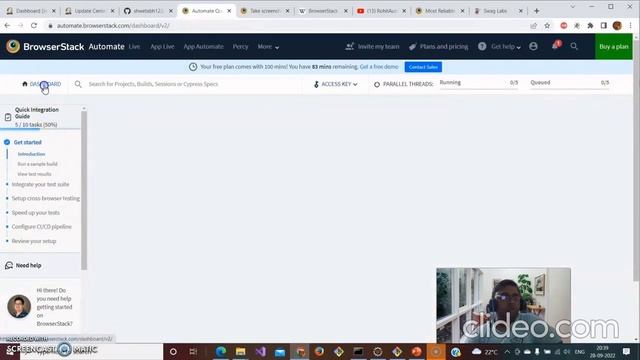The width and height of the screenshot is (640, 360).
Task: Open the notifications bell icon
Action: pos(555,46)
